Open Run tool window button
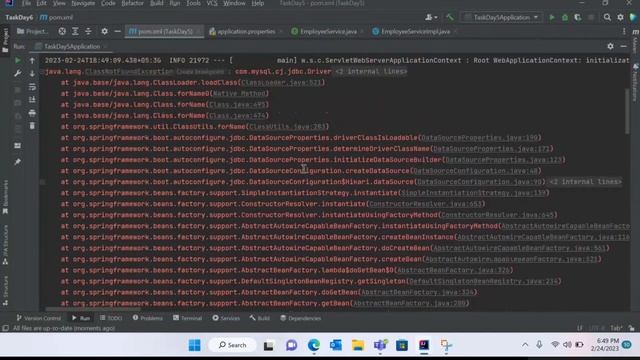 (81, 318)
